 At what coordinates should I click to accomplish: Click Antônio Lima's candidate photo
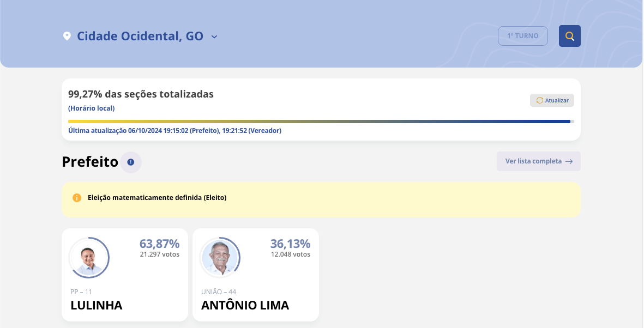pyautogui.click(x=220, y=258)
